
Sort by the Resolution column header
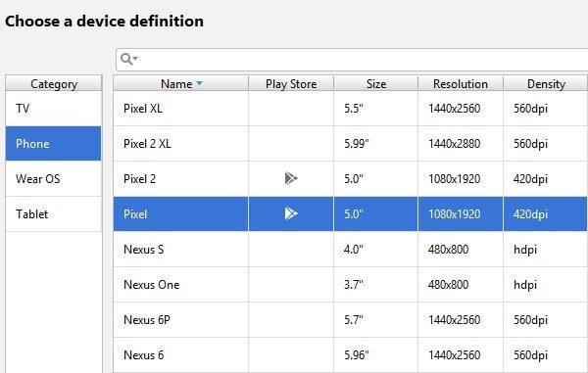461,83
